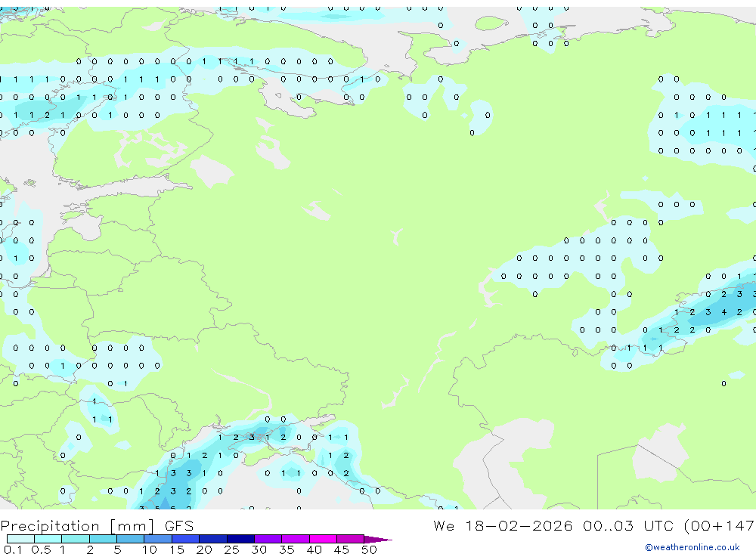Click the legend label '50'
The height and width of the screenshot is (554, 756).
click(369, 549)
